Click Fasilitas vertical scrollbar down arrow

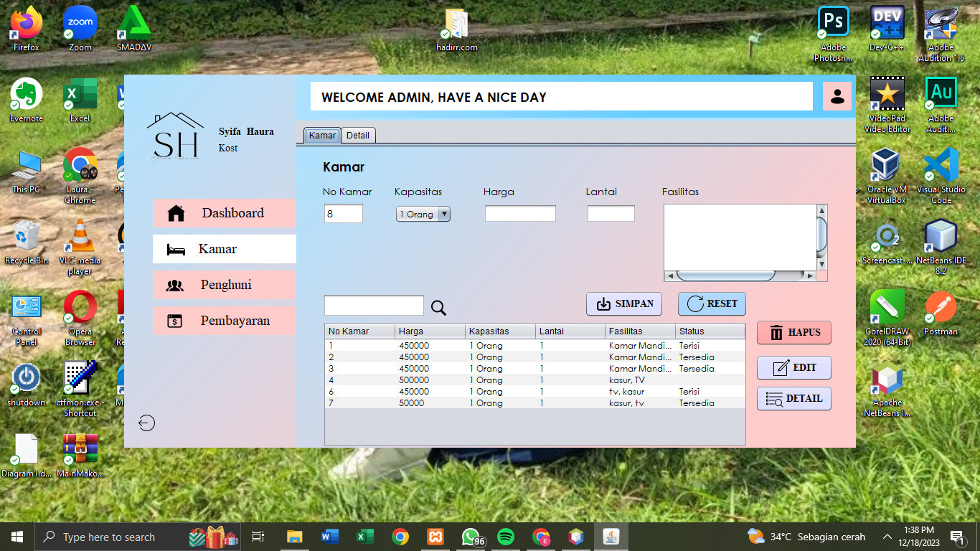coord(822,264)
